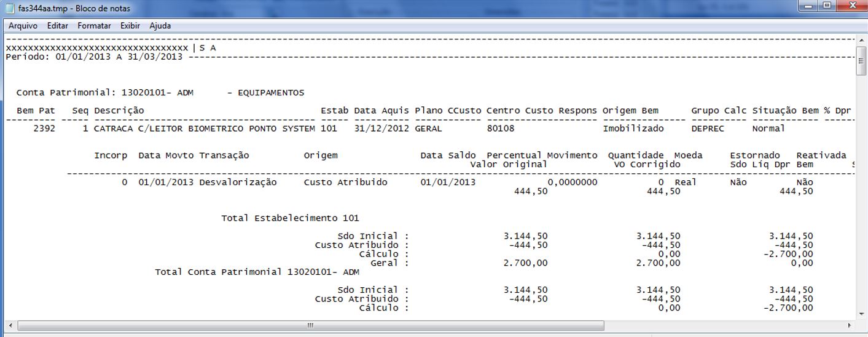The height and width of the screenshot is (337, 868).
Task: Click 'CATRACA C/LEITOR BIOMETRICO PONTO SYSTEM' description
Action: pyautogui.click(x=205, y=129)
